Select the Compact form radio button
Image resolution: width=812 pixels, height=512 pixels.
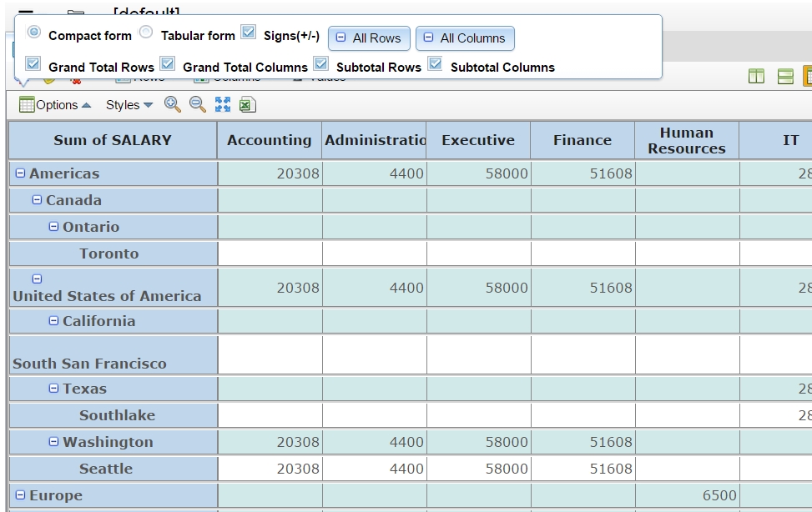[34, 33]
